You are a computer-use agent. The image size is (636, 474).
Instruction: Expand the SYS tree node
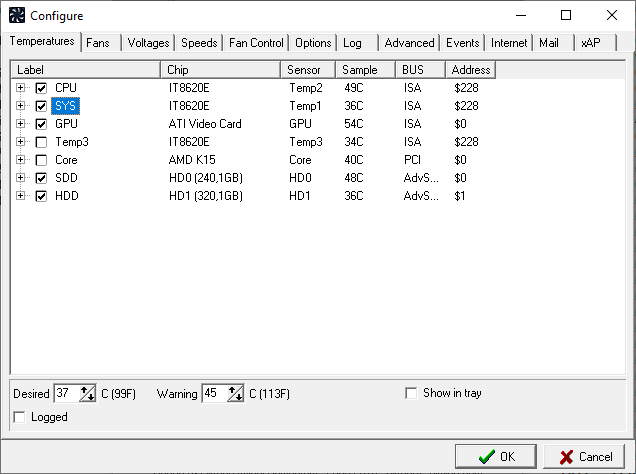[20, 105]
